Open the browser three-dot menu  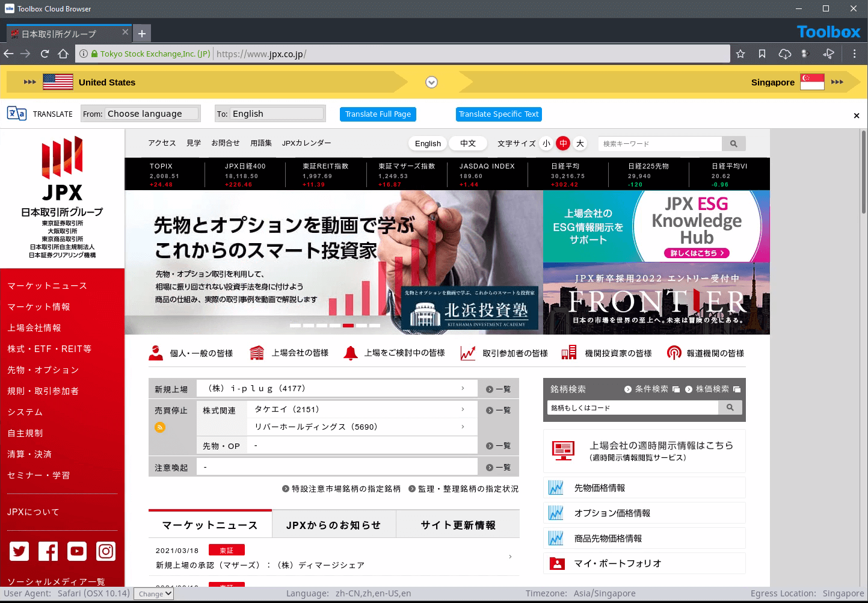[854, 54]
